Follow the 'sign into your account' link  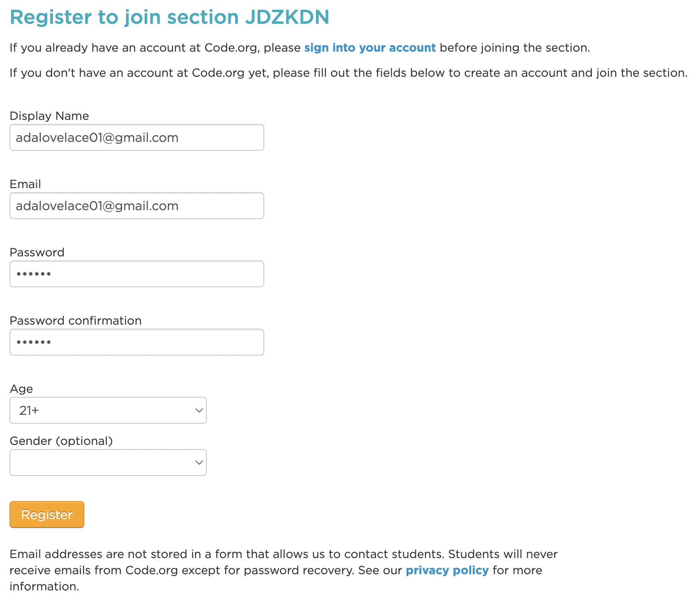[370, 48]
